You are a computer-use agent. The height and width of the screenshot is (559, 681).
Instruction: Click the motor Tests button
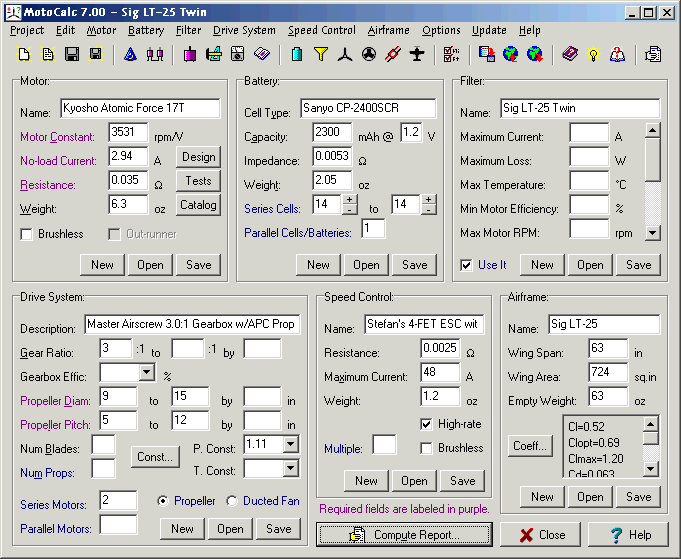[198, 181]
